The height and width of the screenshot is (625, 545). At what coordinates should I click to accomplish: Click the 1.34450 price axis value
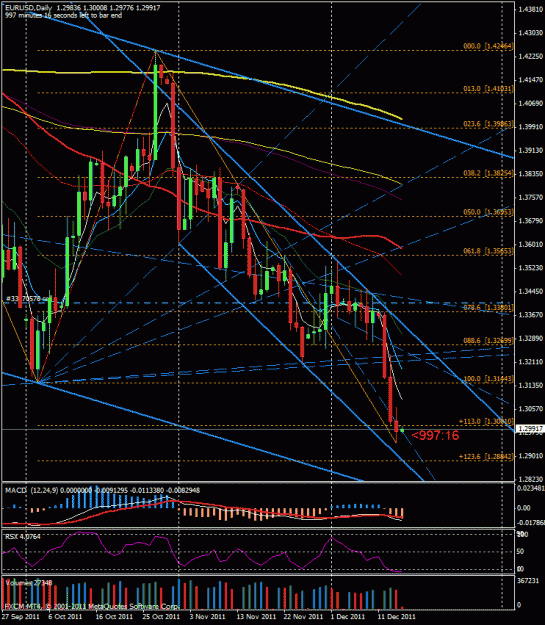point(530,291)
